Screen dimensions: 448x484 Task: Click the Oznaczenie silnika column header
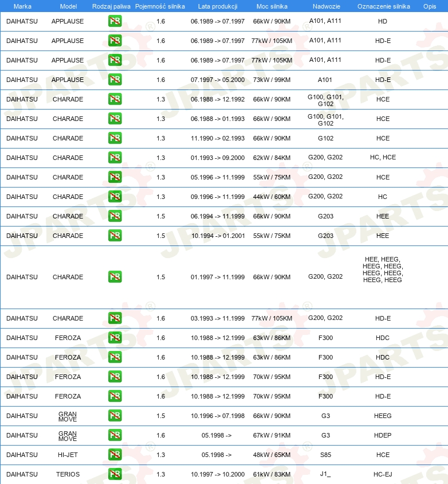pos(384,6)
